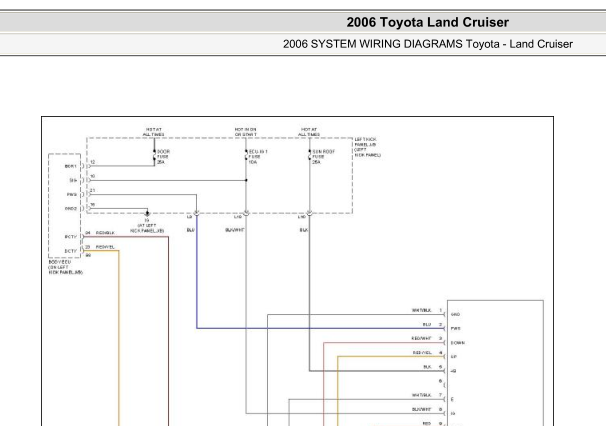The width and height of the screenshot is (606, 426).
Task: Click the 'AT LEFT KICK PANEL J/B' ground note
Action: (x=147, y=228)
